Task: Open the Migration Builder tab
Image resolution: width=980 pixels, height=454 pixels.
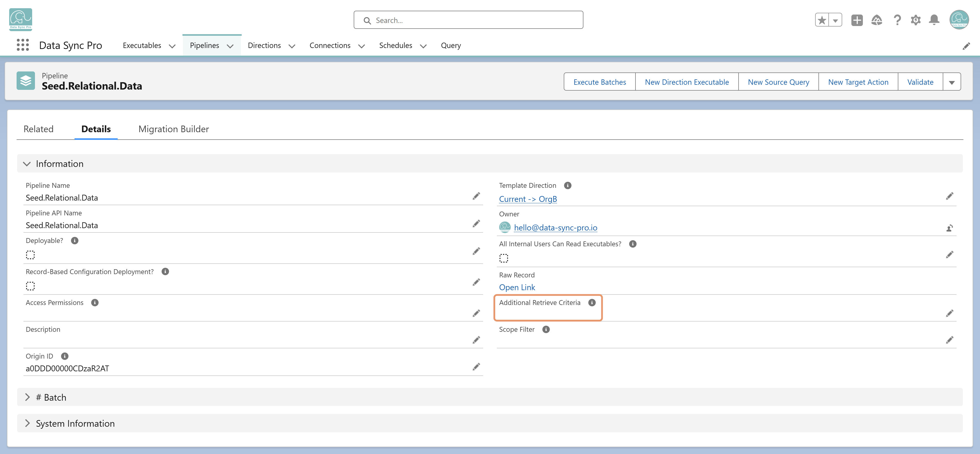Action: point(174,129)
